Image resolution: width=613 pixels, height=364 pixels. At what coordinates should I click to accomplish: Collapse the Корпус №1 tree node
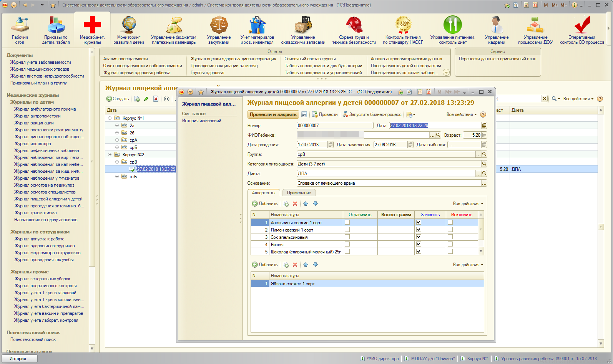[110, 118]
